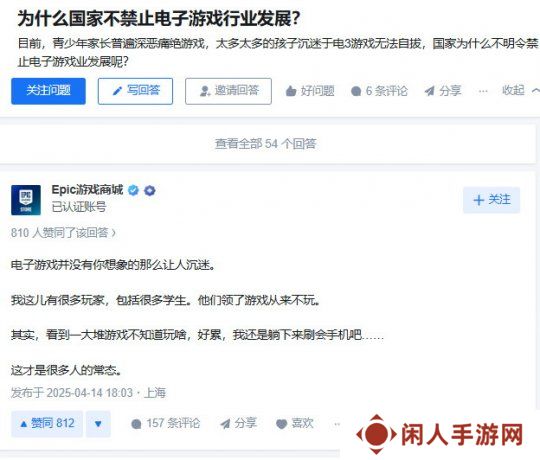The image size is (540, 460).
Task: Expand the 810 人赞同了该回答 voters list
Action: point(63,233)
